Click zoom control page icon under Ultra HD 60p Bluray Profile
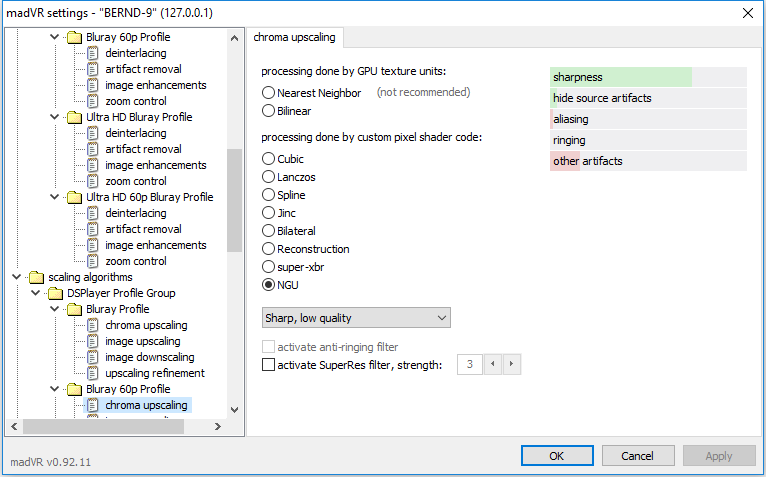 coord(93,261)
